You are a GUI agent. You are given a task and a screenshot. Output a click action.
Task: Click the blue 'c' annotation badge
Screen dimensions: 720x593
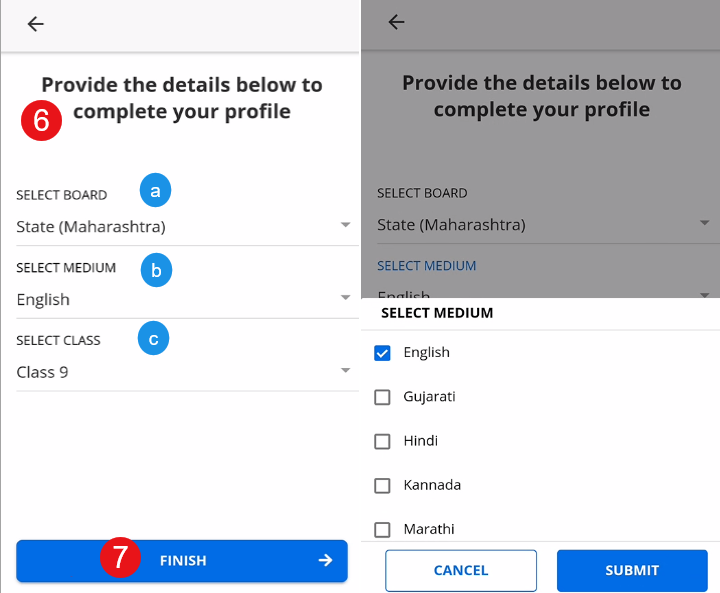point(153,340)
